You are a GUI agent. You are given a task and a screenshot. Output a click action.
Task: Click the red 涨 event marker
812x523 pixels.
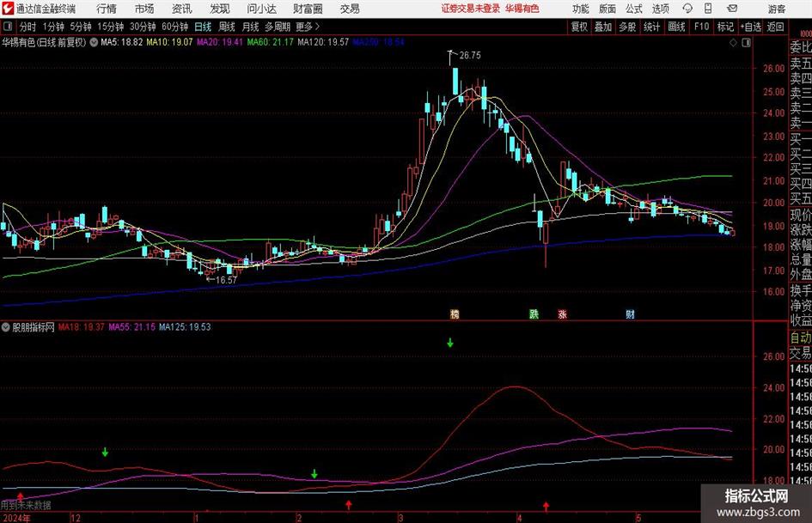point(563,313)
